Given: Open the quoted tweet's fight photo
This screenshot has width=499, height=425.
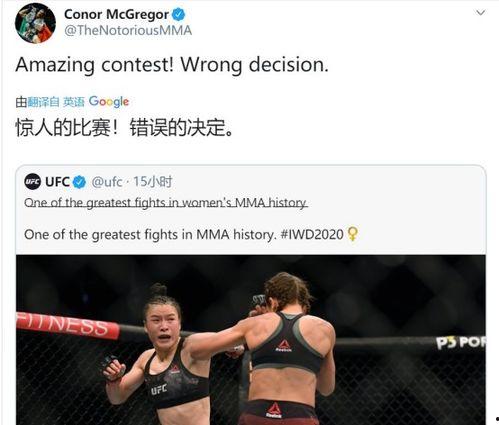Looking at the screenshot, I should click(251, 340).
